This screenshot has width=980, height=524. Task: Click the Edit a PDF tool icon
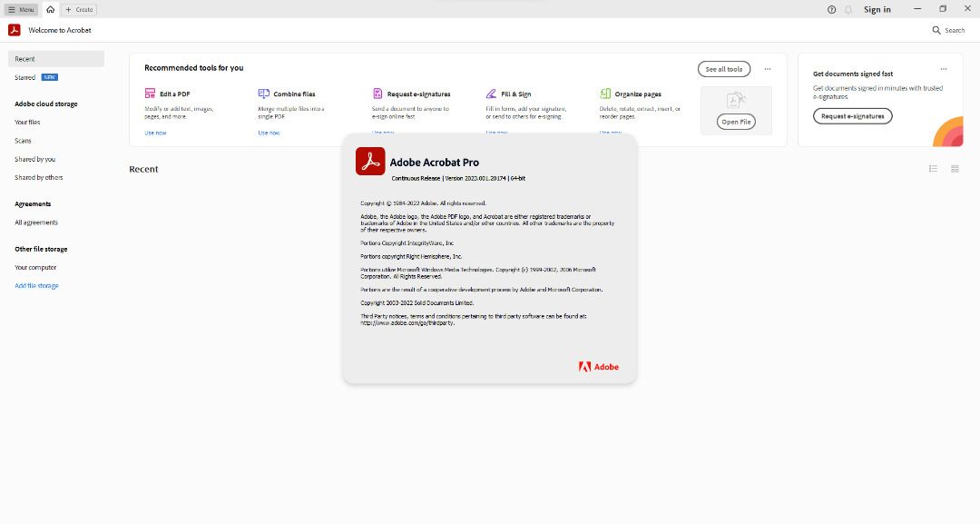coord(150,94)
